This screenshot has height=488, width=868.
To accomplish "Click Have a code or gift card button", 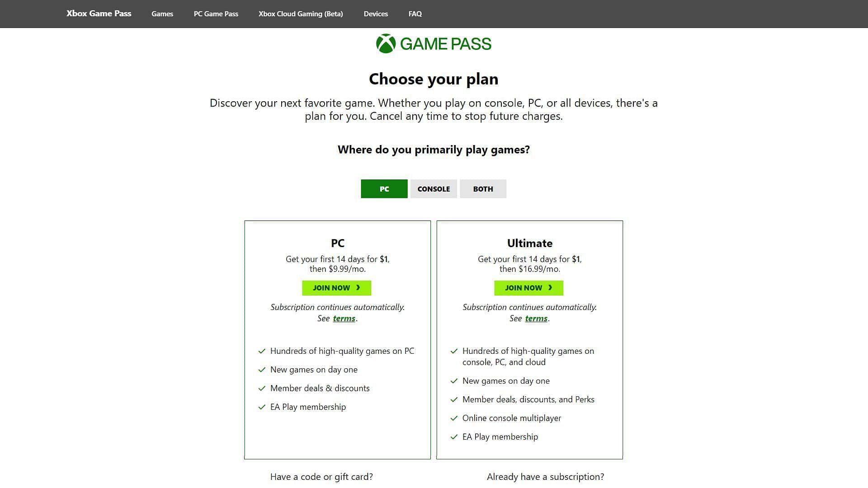I will 321,476.
